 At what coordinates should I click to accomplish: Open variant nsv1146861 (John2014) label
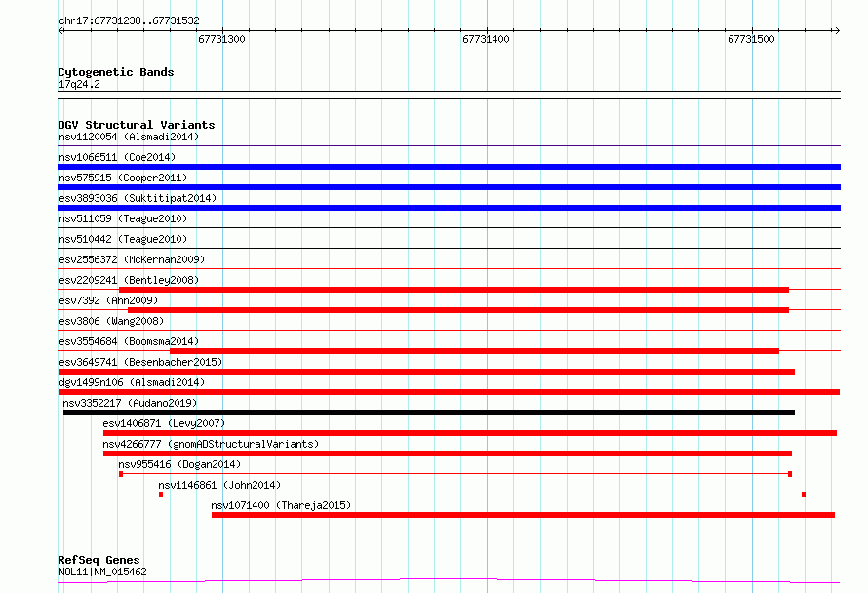(219, 485)
